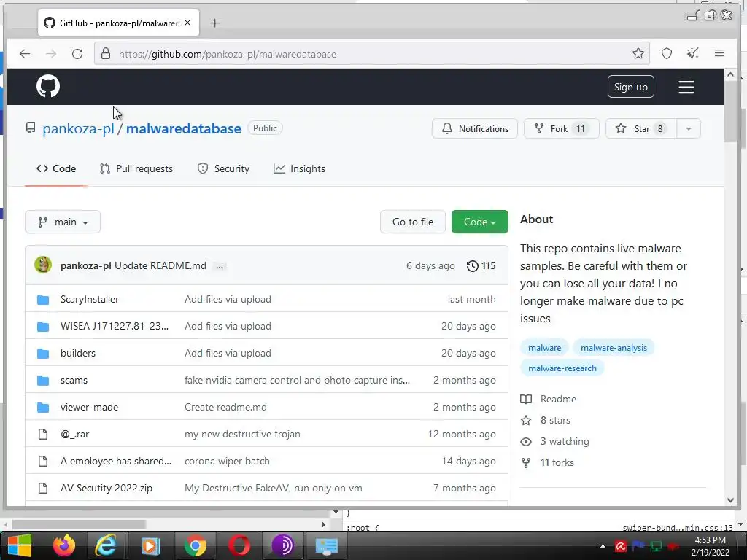Click the page scrollbar up arrow
Screen dimensions: 747x560
pos(730,74)
